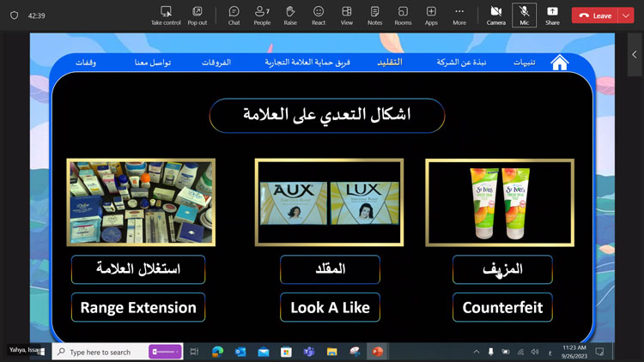Viewport: 644px width, 362px height.
Task: Click the home icon on slide
Action: point(560,63)
